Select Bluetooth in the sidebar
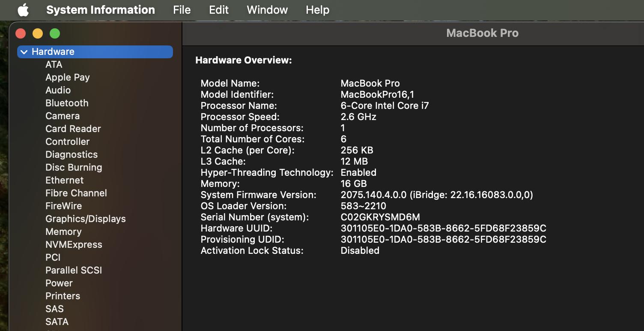Screen dimensions: 644x331 click(x=67, y=103)
